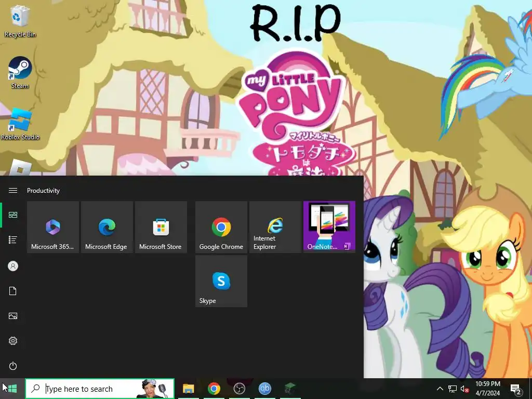The height and width of the screenshot is (399, 532).
Task: Launch the Microsoft Edge tile
Action: [x=107, y=227]
